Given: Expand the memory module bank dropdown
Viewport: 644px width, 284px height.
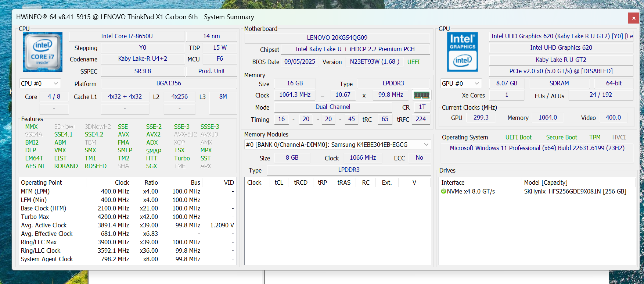Looking at the screenshot, I should click(x=337, y=145).
